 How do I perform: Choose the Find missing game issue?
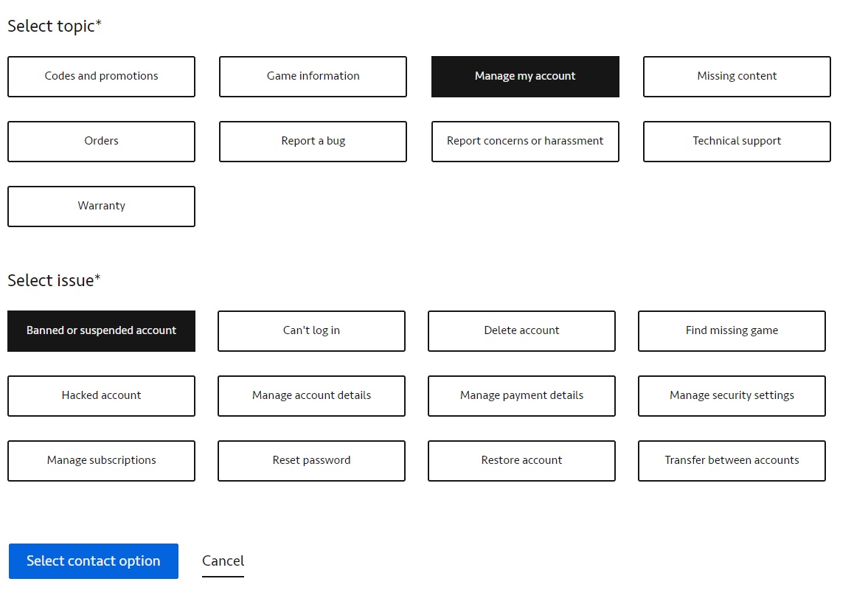click(732, 330)
